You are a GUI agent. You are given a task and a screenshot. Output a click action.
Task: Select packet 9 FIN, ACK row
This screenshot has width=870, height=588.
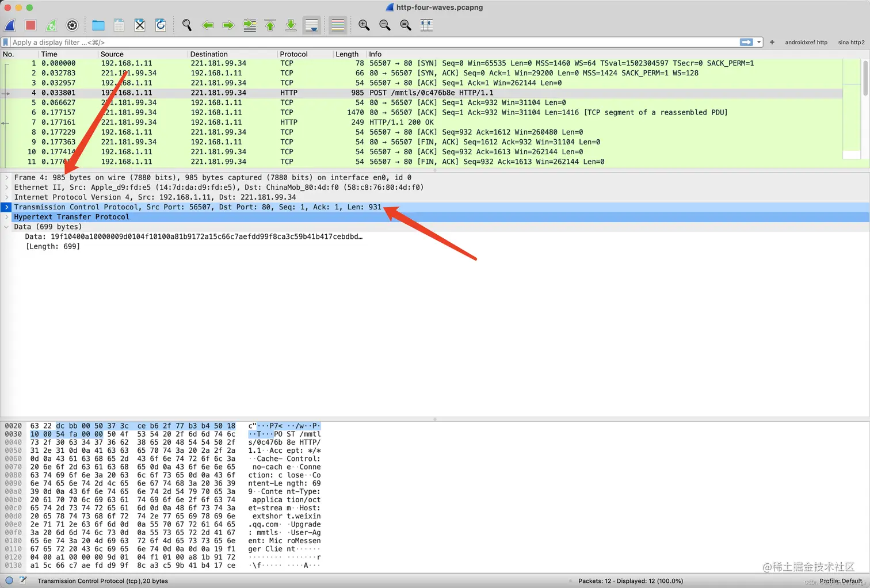[x=422, y=142]
